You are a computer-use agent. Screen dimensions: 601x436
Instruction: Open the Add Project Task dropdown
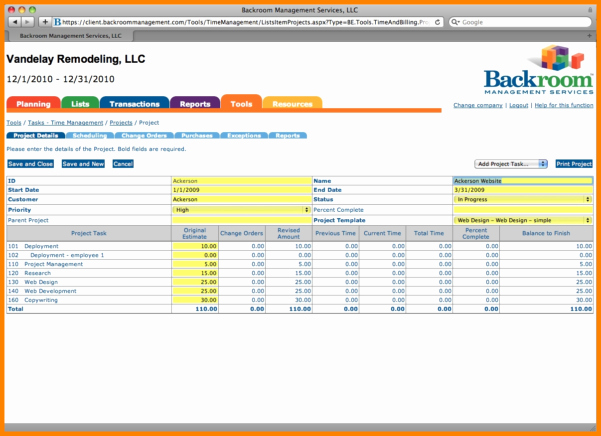tap(511, 164)
